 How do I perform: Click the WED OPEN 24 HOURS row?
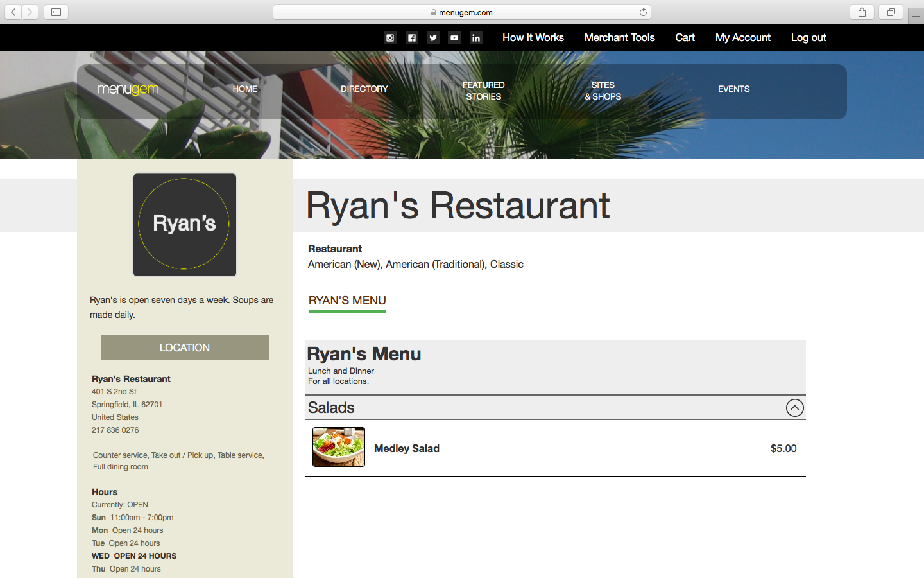pos(134,556)
